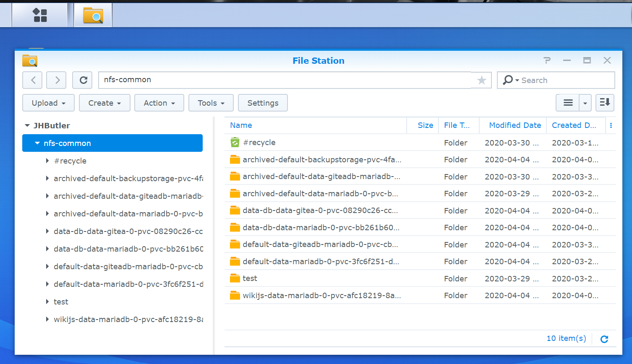Click the sort order icon on toolbar

click(605, 103)
